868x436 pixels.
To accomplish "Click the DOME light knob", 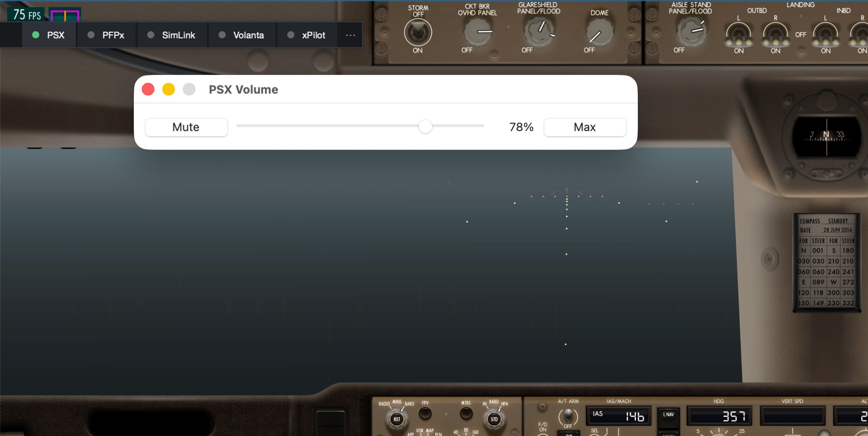I will (599, 33).
